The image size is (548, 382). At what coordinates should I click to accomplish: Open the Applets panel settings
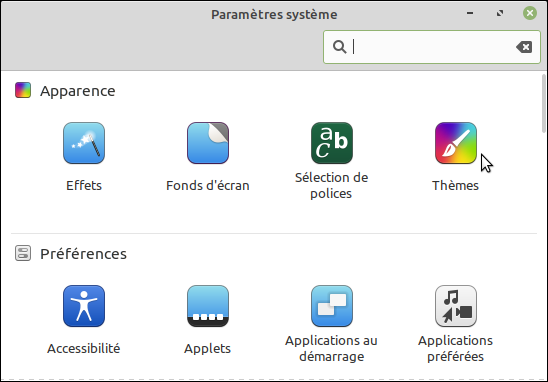pyautogui.click(x=208, y=306)
